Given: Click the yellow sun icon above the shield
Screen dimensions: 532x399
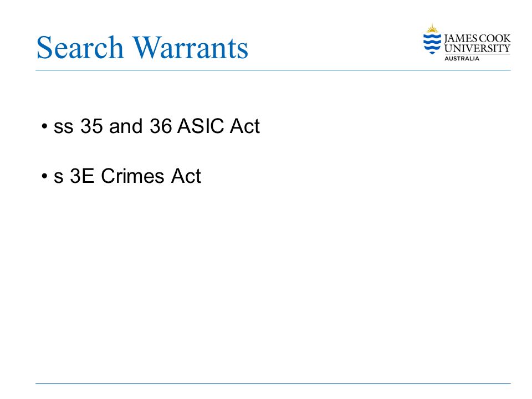Looking at the screenshot, I should (432, 28).
